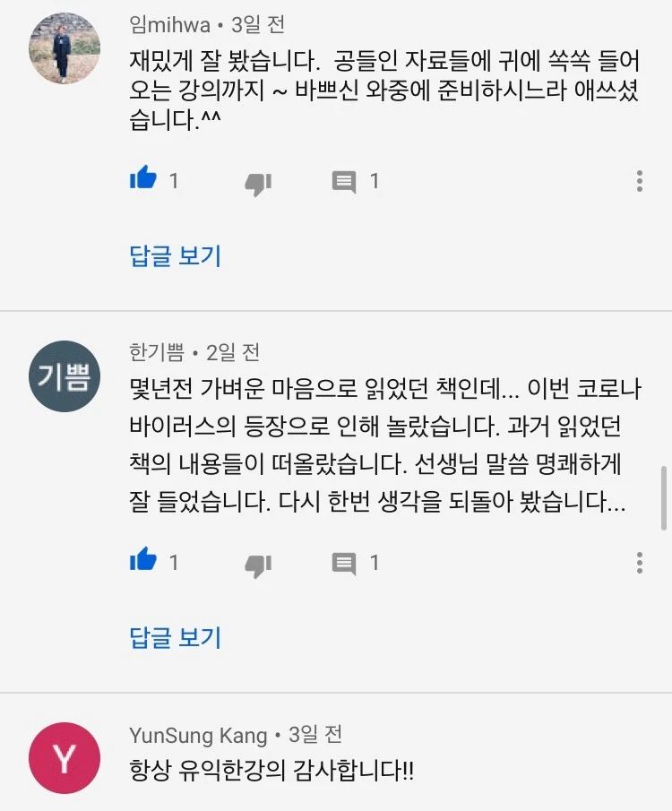Open reply icon on 한기쁨 comment
The height and width of the screenshot is (811, 672).
coord(344,564)
